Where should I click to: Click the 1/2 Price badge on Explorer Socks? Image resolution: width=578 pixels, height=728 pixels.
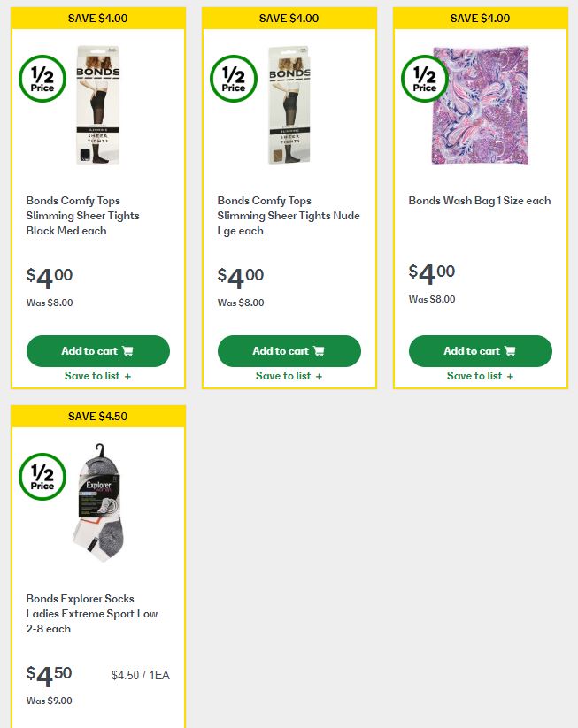click(x=42, y=476)
